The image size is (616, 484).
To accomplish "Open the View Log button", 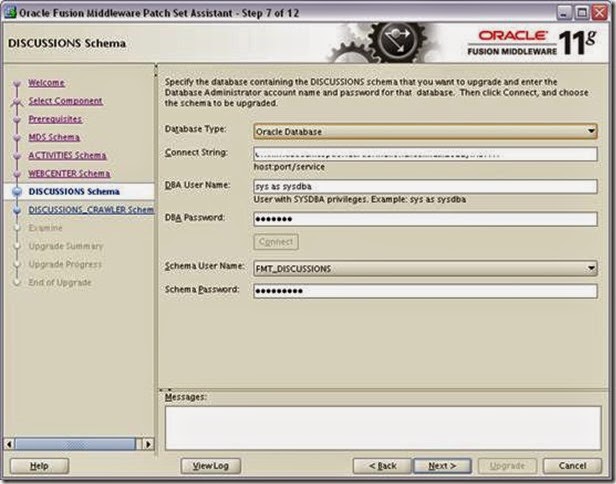I will (x=211, y=466).
